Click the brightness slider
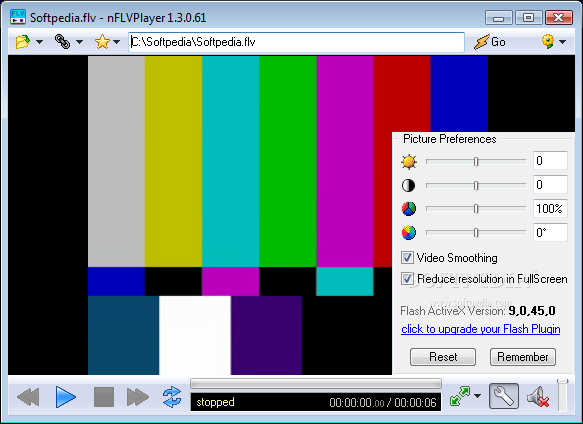This screenshot has height=424, width=583. coord(476,161)
